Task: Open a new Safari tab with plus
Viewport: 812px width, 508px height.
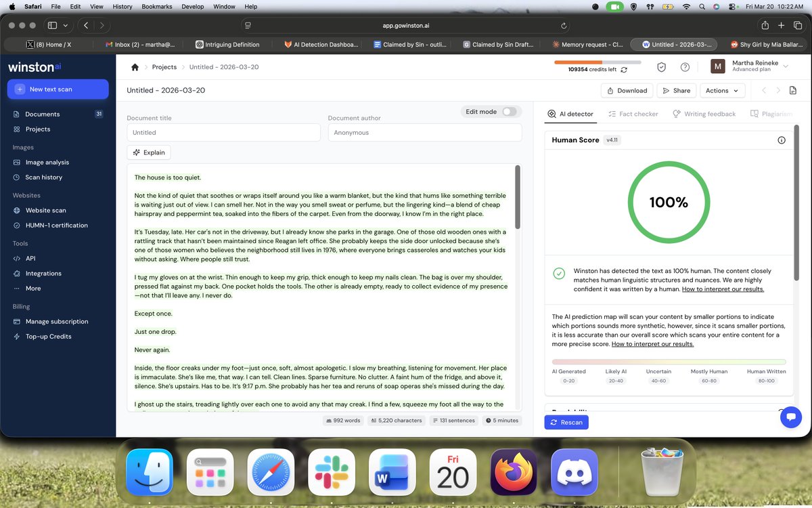Action: [x=781, y=25]
